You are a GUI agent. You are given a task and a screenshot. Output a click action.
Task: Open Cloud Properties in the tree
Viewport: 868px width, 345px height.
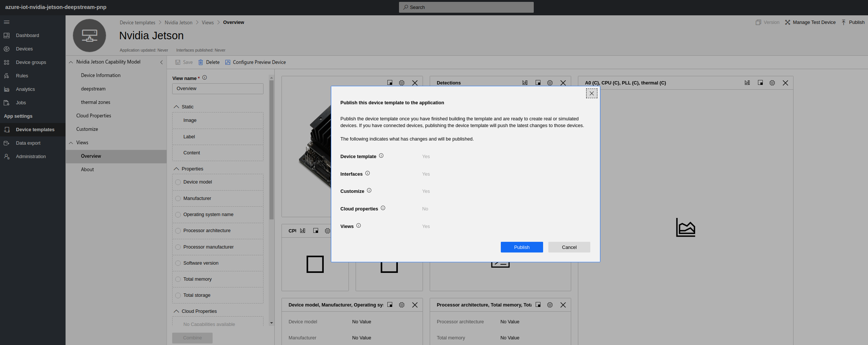pyautogui.click(x=94, y=116)
